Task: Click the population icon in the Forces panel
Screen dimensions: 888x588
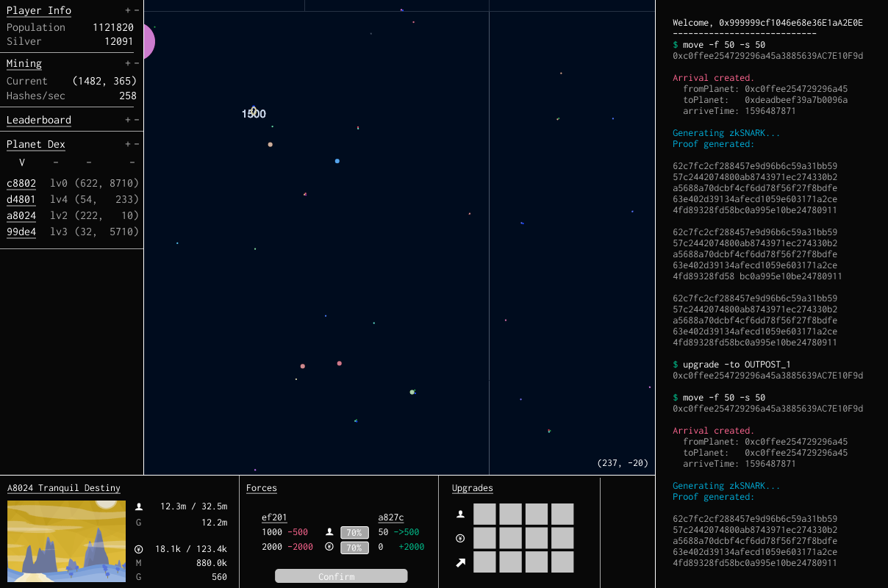Action: 329,531
